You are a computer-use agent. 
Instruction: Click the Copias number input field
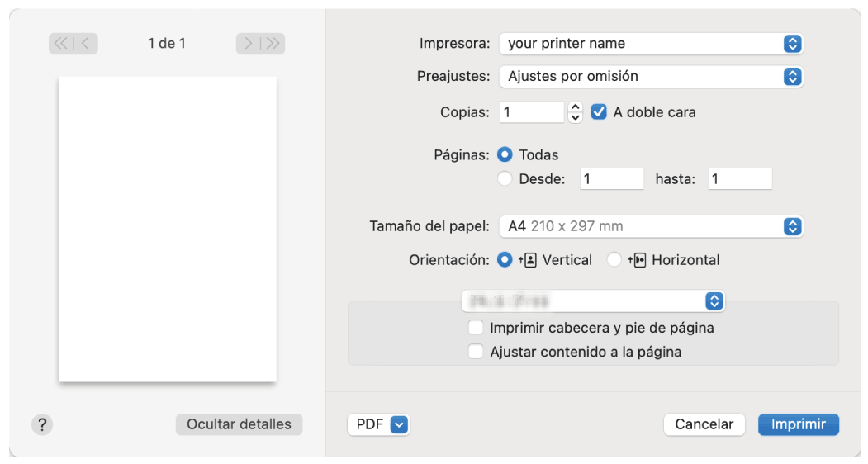[532, 112]
